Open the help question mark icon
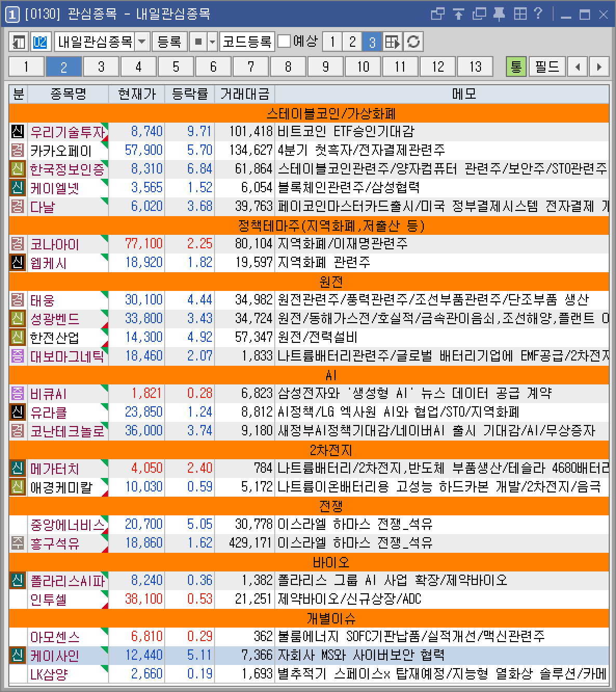616x692 pixels. point(538,14)
